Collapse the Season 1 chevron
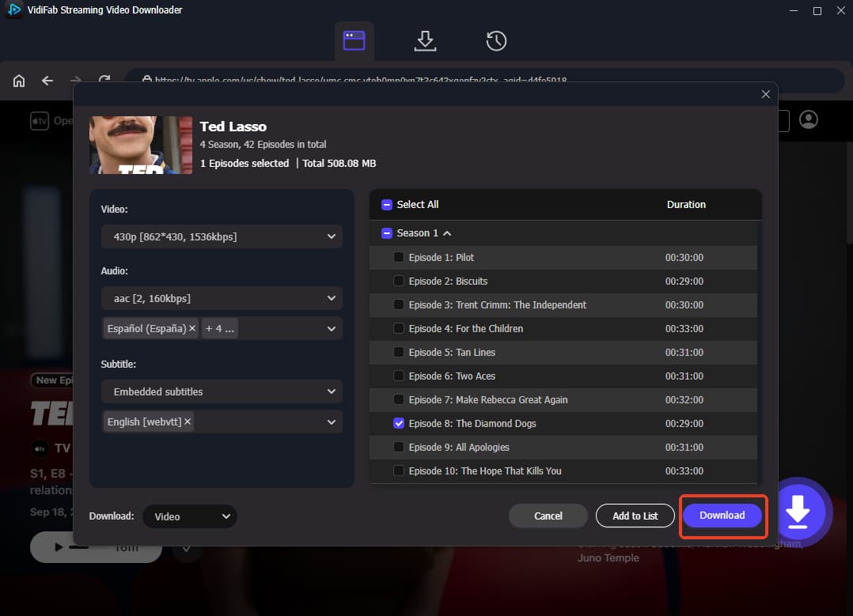Viewport: 853px width, 616px height. click(x=447, y=233)
